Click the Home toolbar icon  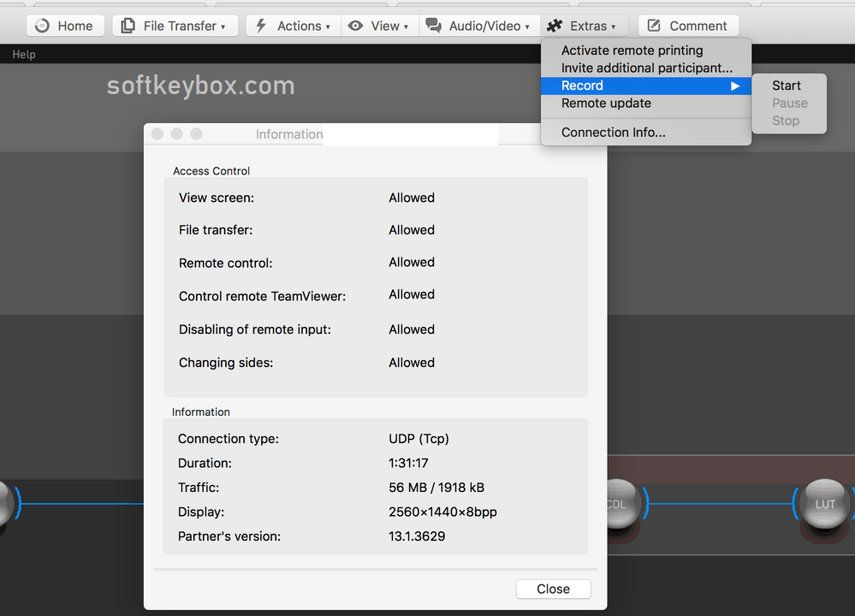pos(42,25)
